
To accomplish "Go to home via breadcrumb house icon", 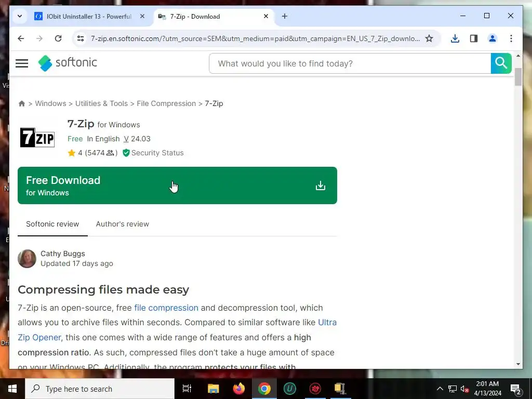I will (x=22, y=103).
